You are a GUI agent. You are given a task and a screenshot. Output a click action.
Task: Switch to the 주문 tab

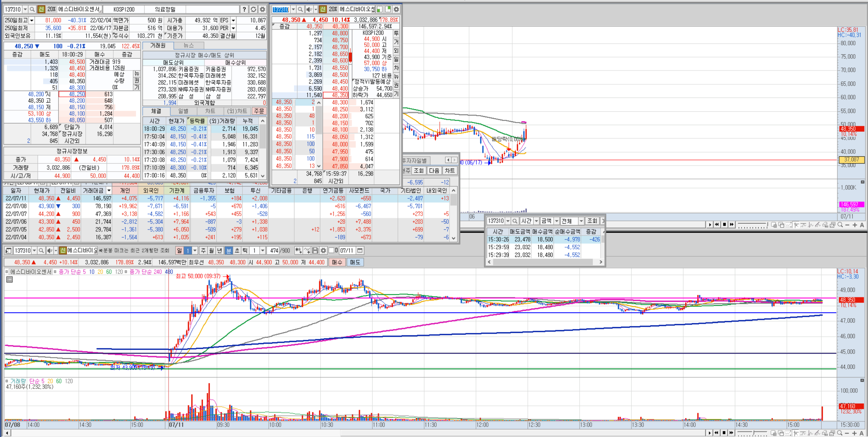pyautogui.click(x=259, y=111)
